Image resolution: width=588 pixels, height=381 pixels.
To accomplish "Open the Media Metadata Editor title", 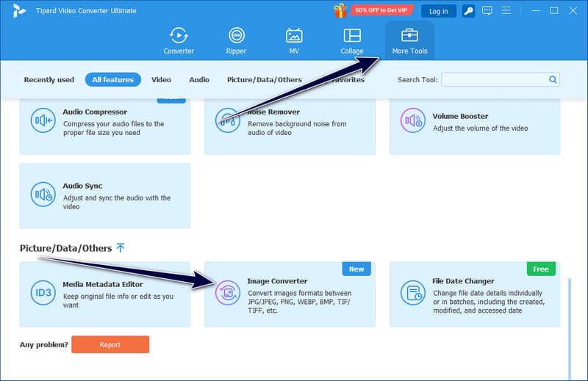I will pos(103,284).
